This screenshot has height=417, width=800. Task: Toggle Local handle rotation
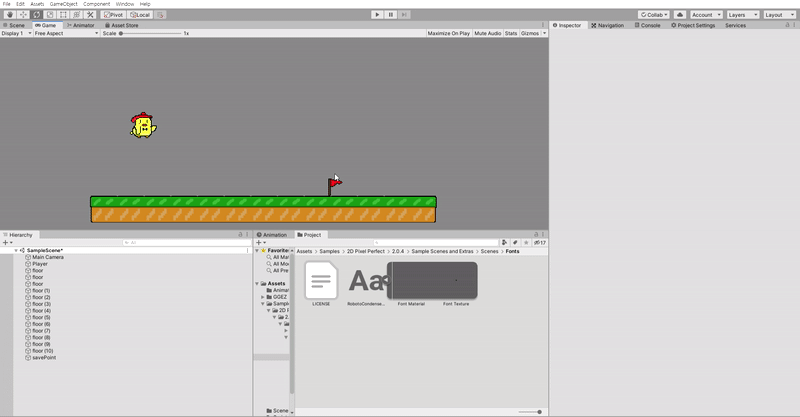click(140, 15)
